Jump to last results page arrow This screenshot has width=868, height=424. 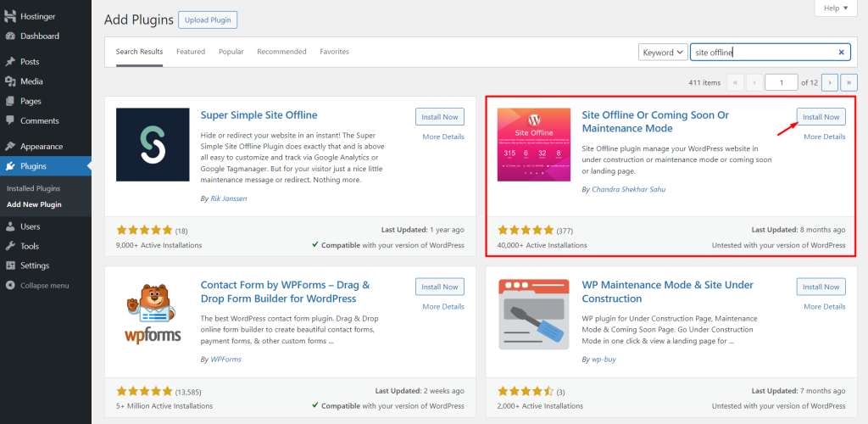[849, 82]
